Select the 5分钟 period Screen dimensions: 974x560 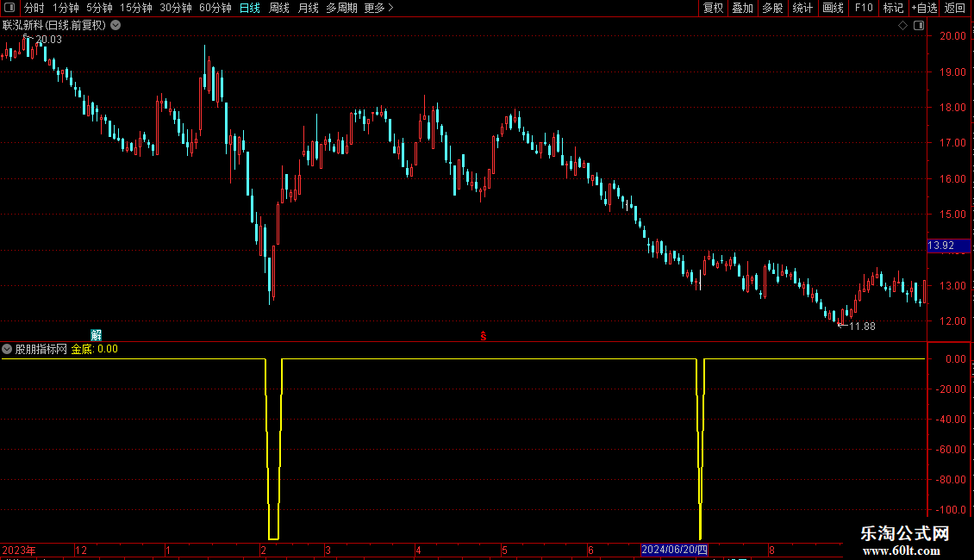[99, 8]
